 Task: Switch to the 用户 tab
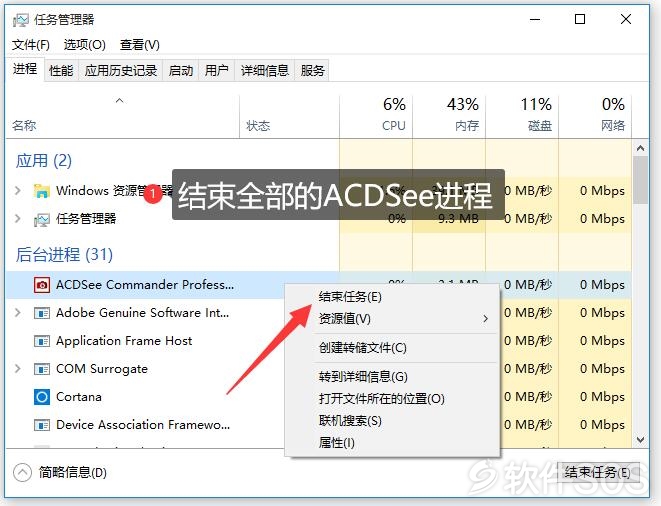pyautogui.click(x=217, y=70)
